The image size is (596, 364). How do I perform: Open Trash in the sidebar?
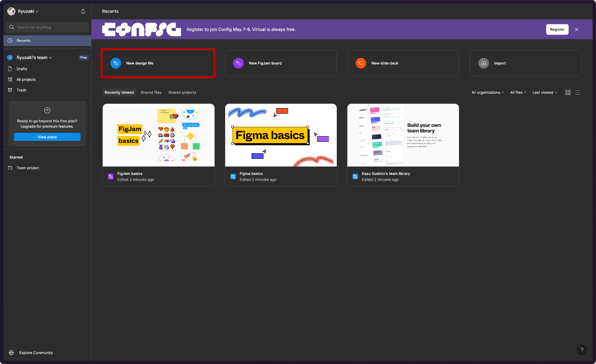[x=47, y=90]
